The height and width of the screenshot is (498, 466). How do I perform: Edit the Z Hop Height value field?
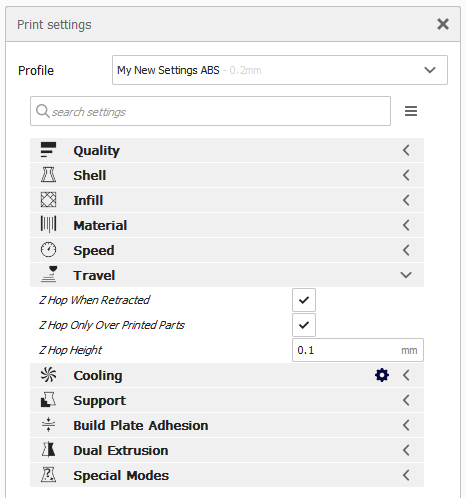358,350
